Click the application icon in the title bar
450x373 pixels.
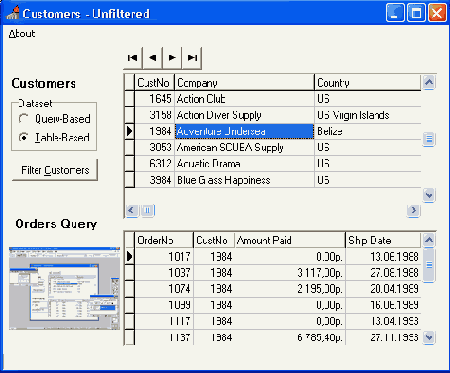[13, 13]
